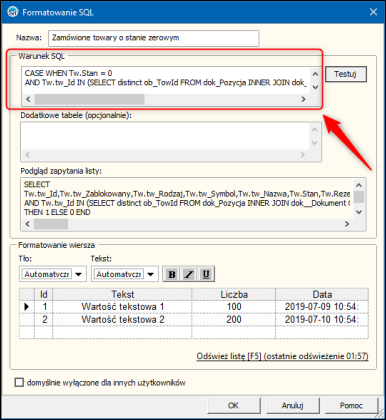Viewport: 386px width, 420px height.
Task: Click row selector arrow of row 1
Action: tap(27, 307)
